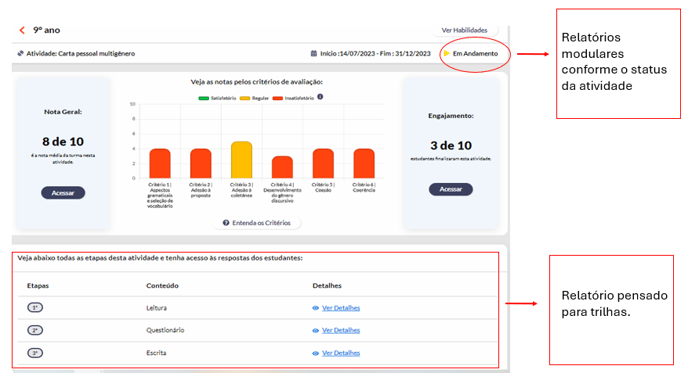Screen dimensions: 688x373
Task: Click the Escrita content cell
Action: (x=156, y=353)
